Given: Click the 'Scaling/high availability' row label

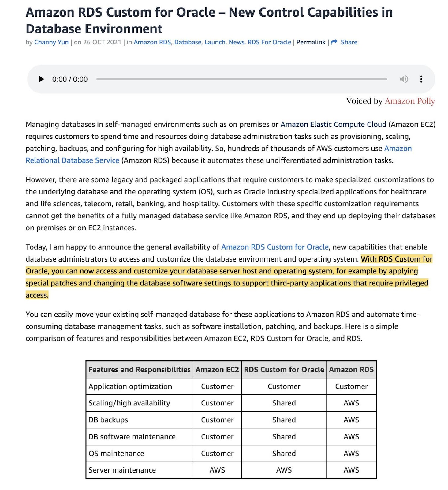Looking at the screenshot, I should click(129, 403).
